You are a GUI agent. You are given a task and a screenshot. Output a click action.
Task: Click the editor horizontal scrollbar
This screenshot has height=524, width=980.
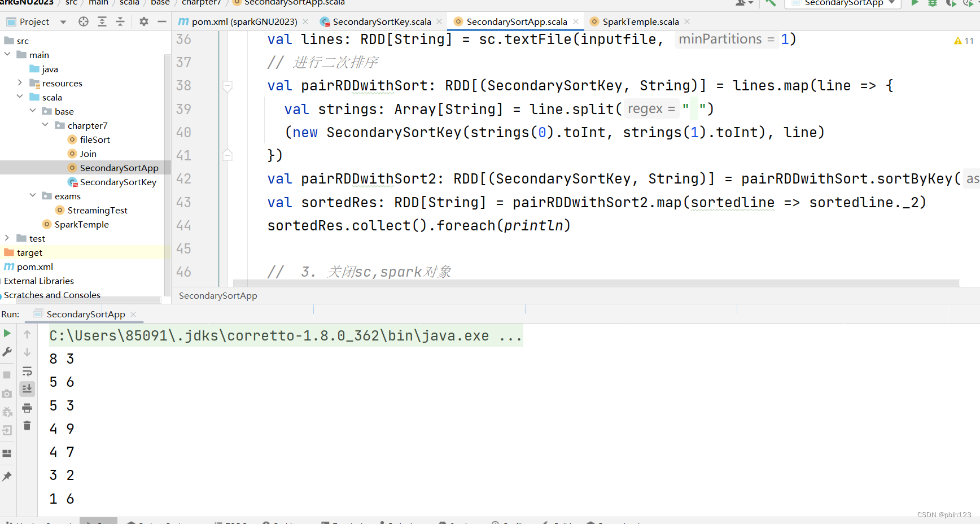coord(596,282)
